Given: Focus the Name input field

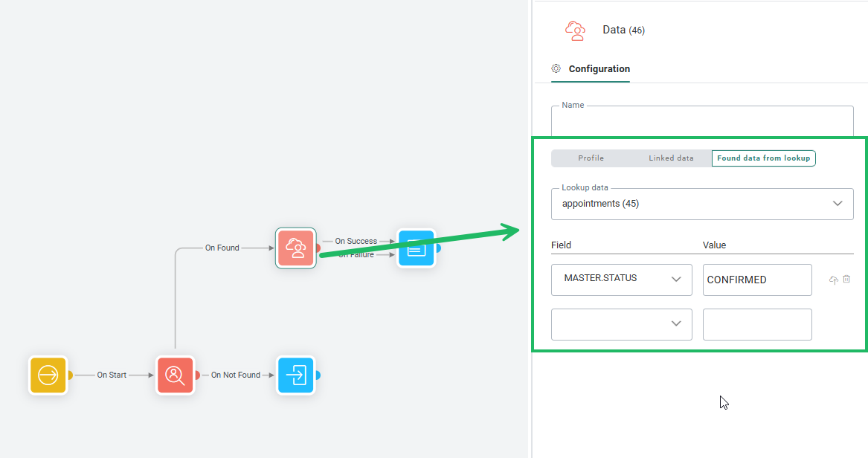Looking at the screenshot, I should click(701, 120).
